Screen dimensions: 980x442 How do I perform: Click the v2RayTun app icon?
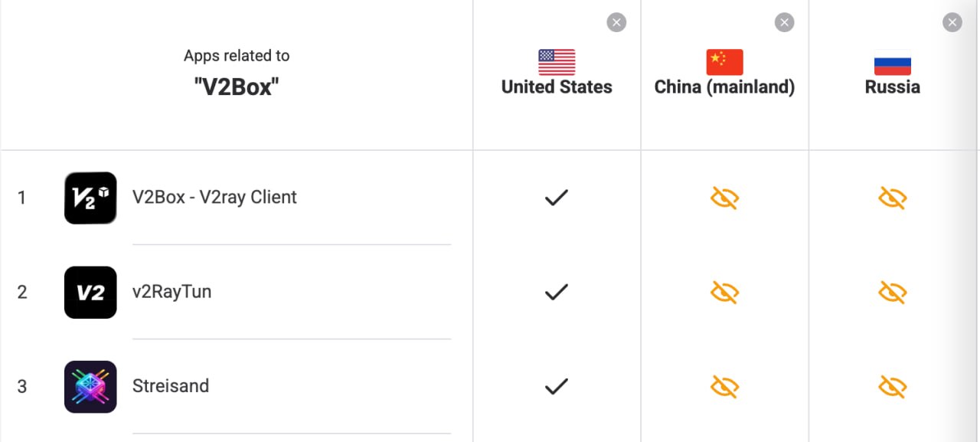point(90,292)
